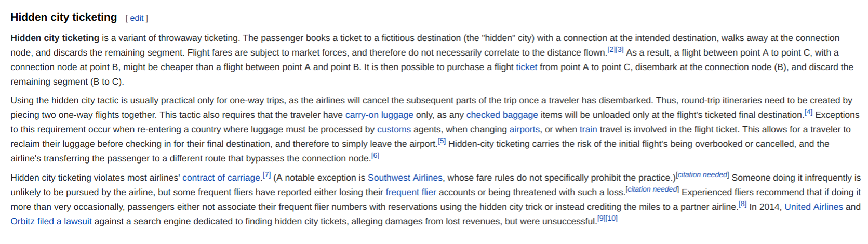Jump to citation reference [8]
Screen dimensions: 868x244
point(742,204)
